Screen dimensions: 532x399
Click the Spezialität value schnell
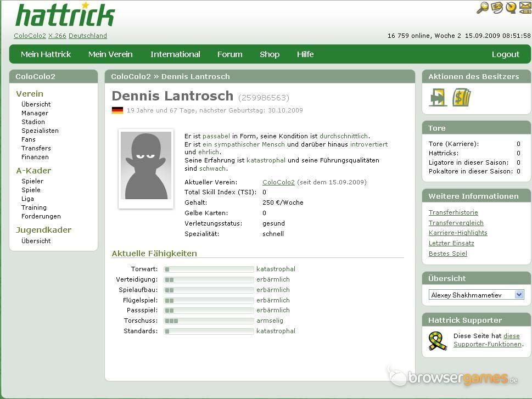tap(273, 234)
